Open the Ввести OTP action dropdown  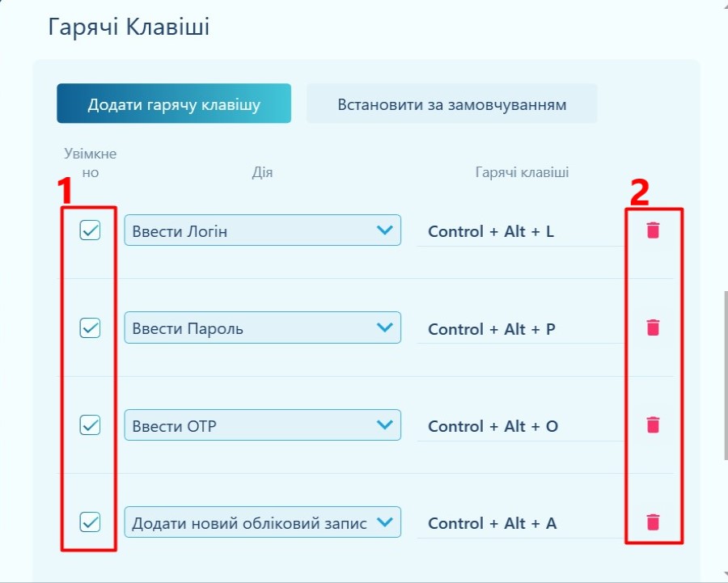click(262, 425)
